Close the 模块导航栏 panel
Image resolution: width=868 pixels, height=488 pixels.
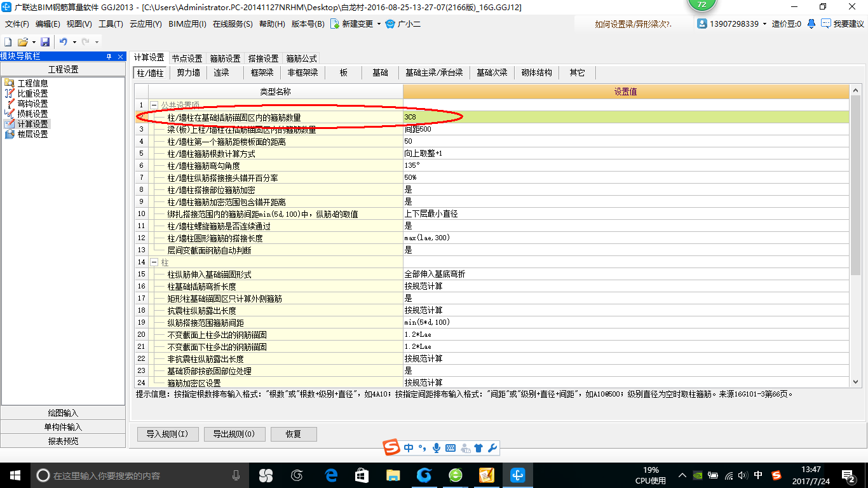click(121, 57)
